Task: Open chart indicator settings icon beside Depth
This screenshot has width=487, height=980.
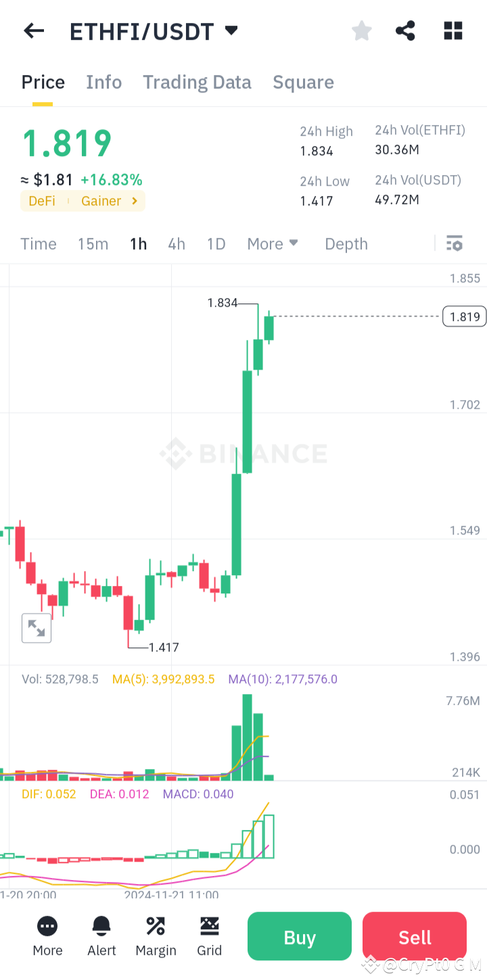Action: pyautogui.click(x=454, y=243)
